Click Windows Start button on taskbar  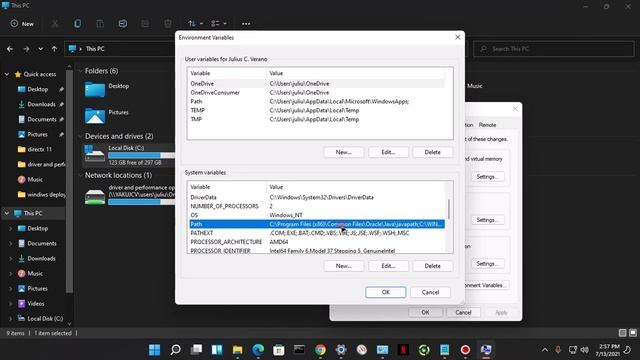(x=155, y=350)
